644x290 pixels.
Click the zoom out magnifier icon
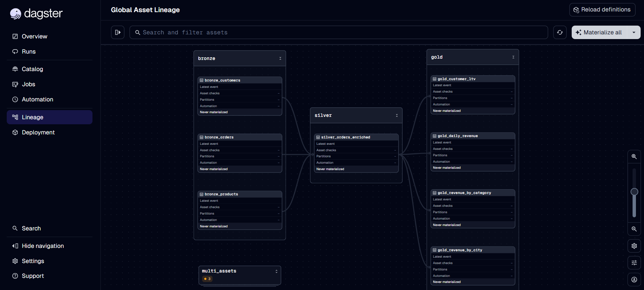click(634, 229)
